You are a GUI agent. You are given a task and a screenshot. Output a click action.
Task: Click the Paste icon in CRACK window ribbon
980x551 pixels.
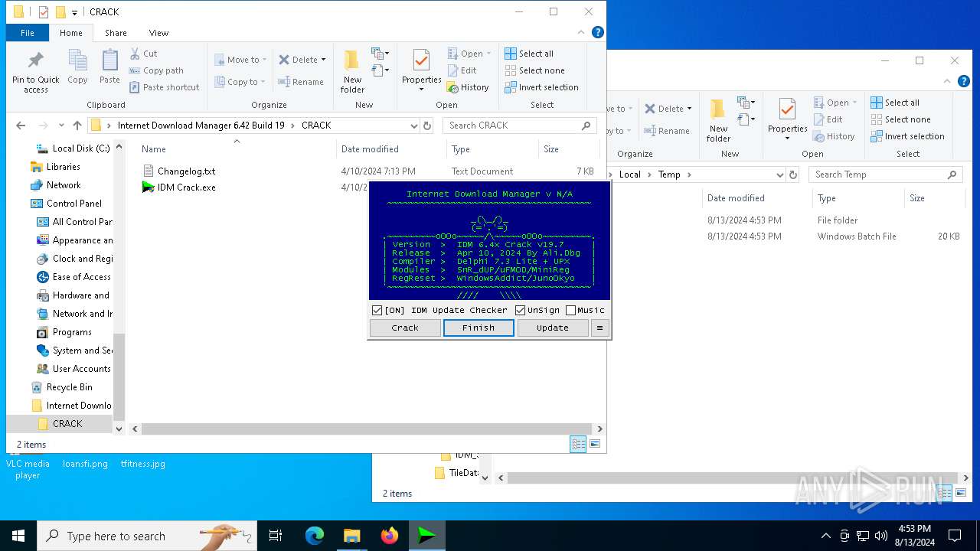click(x=109, y=67)
